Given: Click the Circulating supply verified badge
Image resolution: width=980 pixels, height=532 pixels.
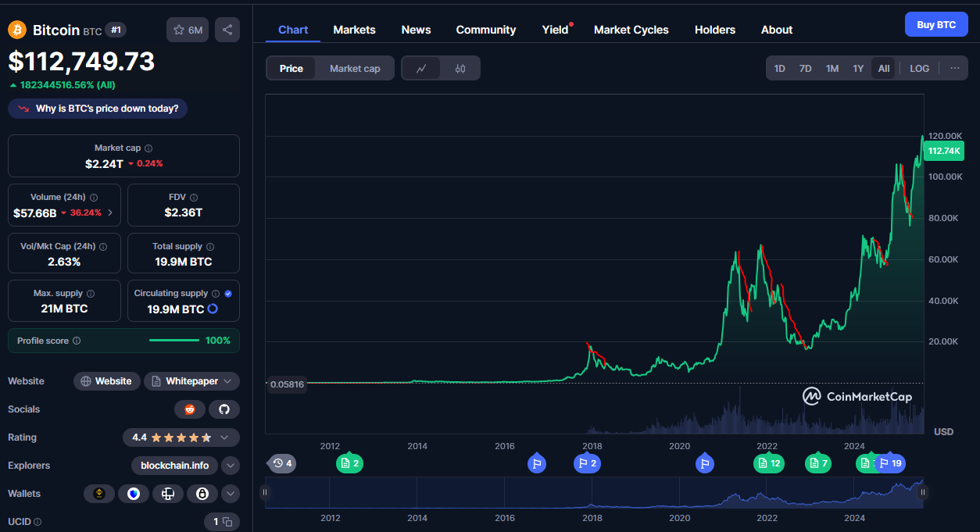Looking at the screenshot, I should pyautogui.click(x=228, y=294).
